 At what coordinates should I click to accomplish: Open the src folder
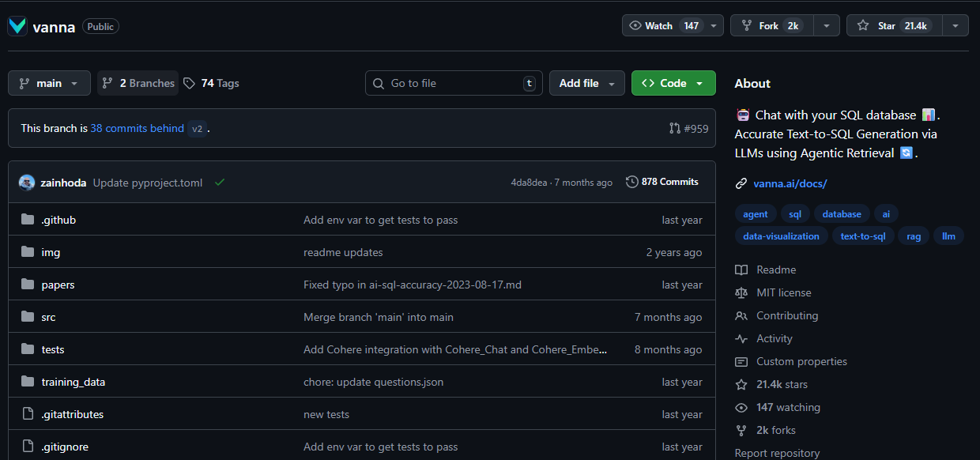pyautogui.click(x=48, y=317)
